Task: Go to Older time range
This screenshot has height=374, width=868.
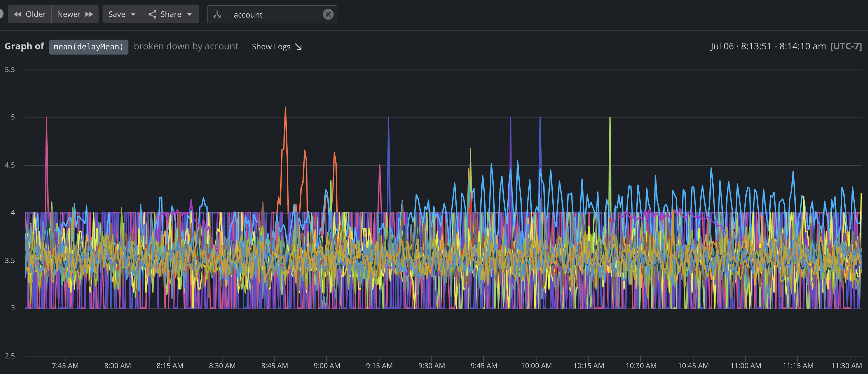Action: [x=30, y=14]
